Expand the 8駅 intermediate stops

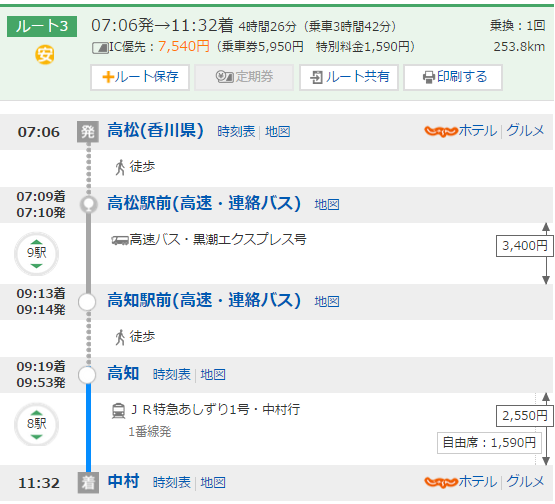click(36, 424)
